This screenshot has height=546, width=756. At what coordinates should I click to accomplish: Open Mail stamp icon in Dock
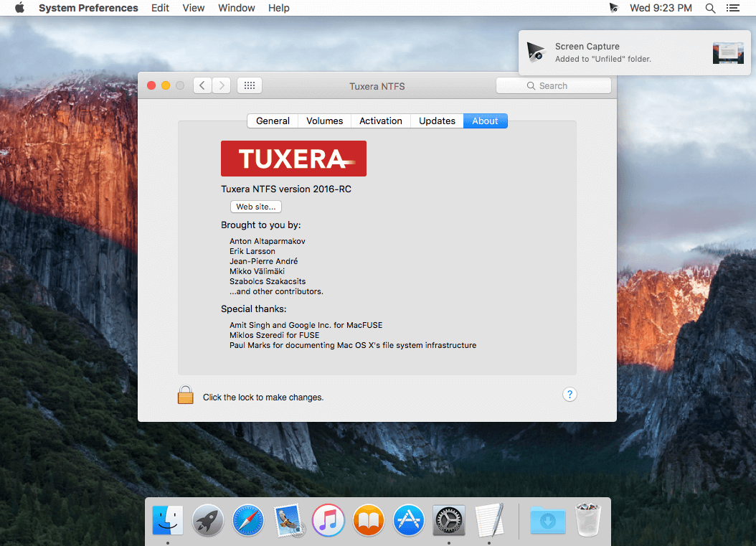click(x=288, y=520)
